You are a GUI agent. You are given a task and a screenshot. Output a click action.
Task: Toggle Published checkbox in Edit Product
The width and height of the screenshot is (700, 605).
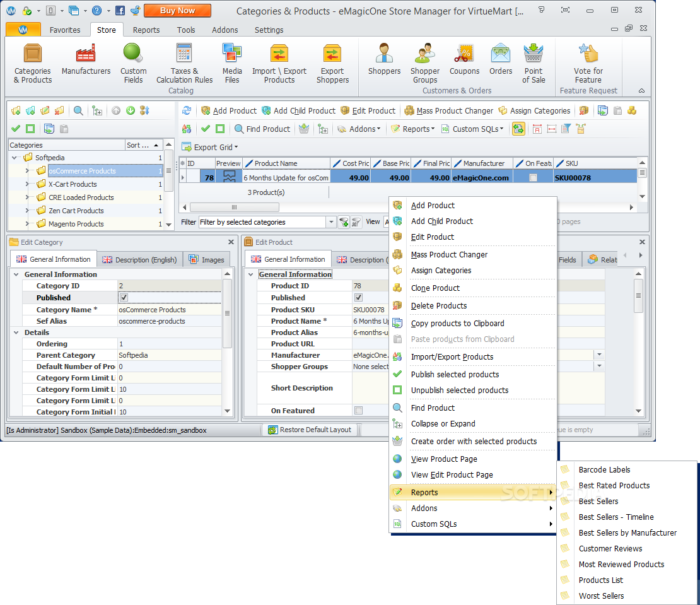(358, 297)
